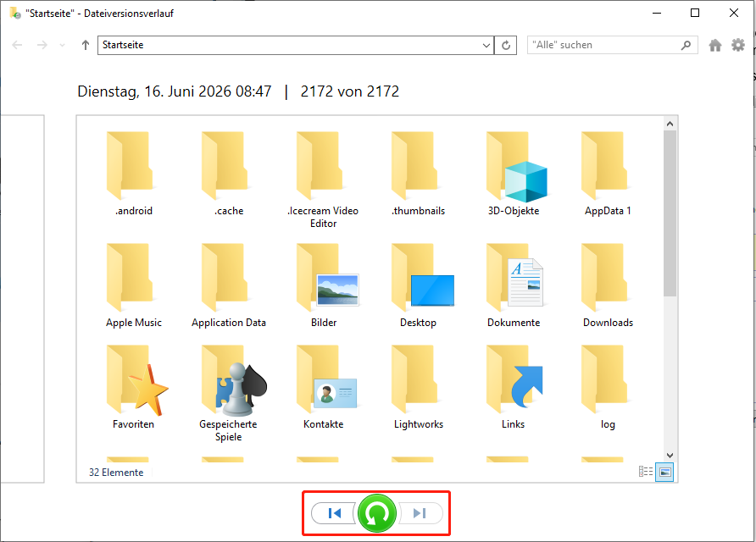Select the Apple Music folder

click(x=134, y=285)
